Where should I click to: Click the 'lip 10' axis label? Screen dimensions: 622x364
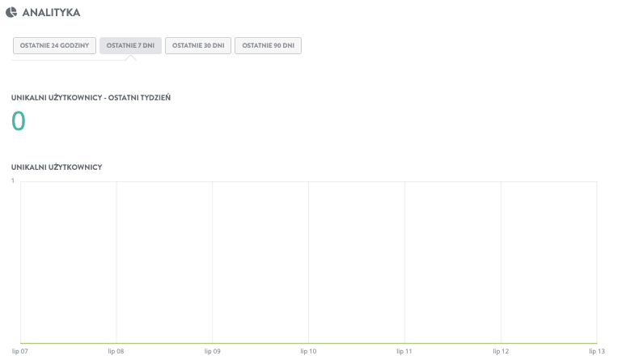[308, 351]
